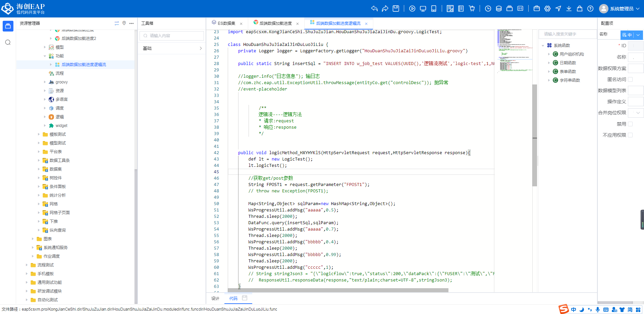Click the download arrow icon

(x=569, y=9)
